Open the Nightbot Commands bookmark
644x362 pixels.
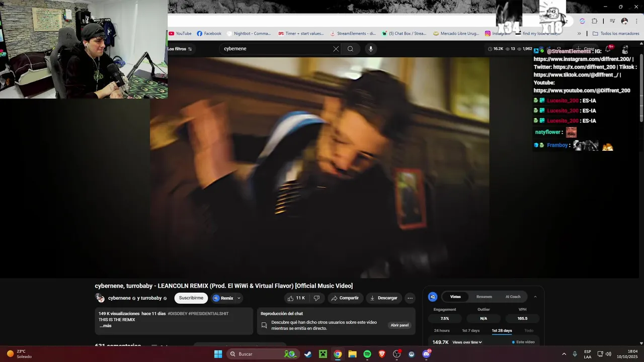(x=249, y=34)
